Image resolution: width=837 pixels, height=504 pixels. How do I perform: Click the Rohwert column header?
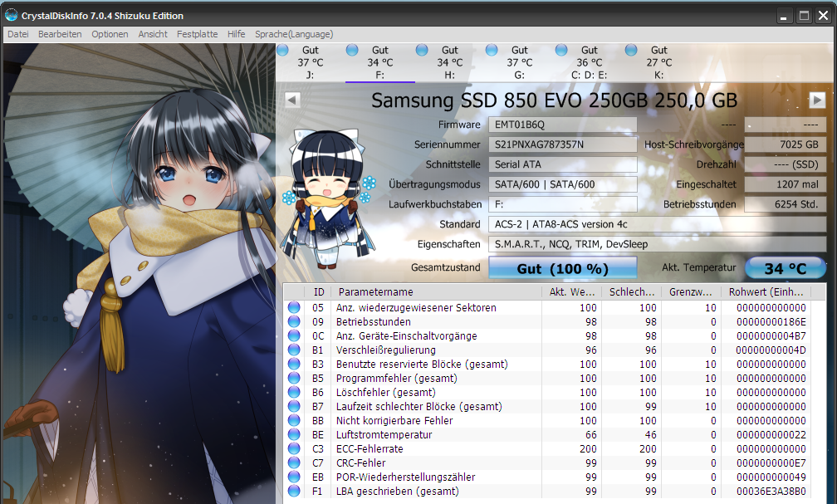(766, 292)
